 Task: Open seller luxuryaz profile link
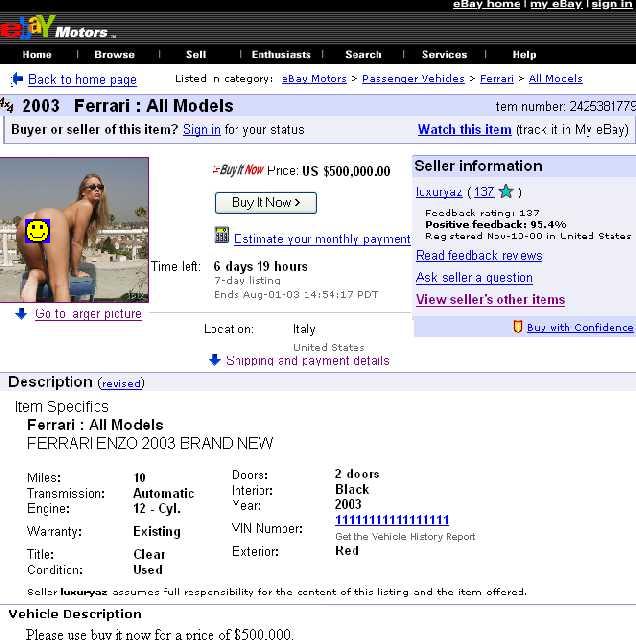tap(439, 191)
